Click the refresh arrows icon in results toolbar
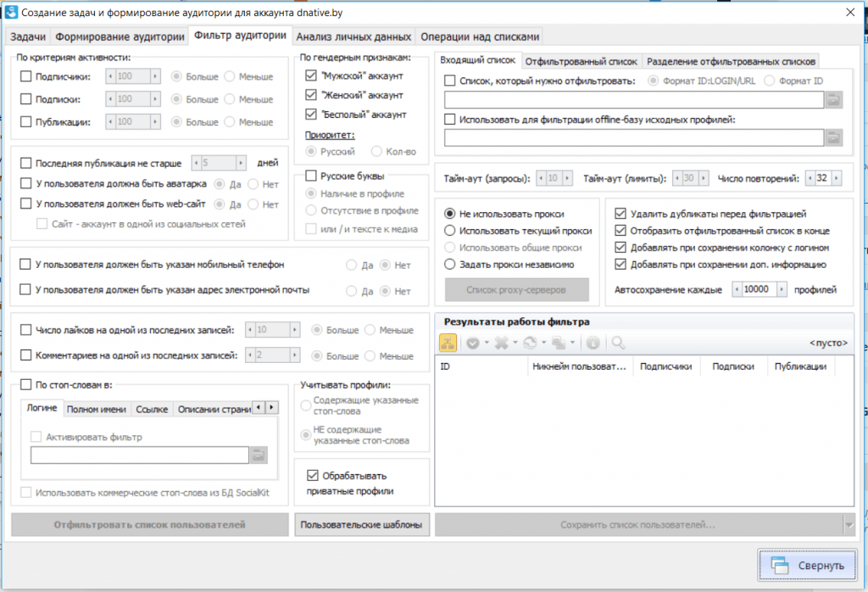The image size is (868, 592). 529,343
